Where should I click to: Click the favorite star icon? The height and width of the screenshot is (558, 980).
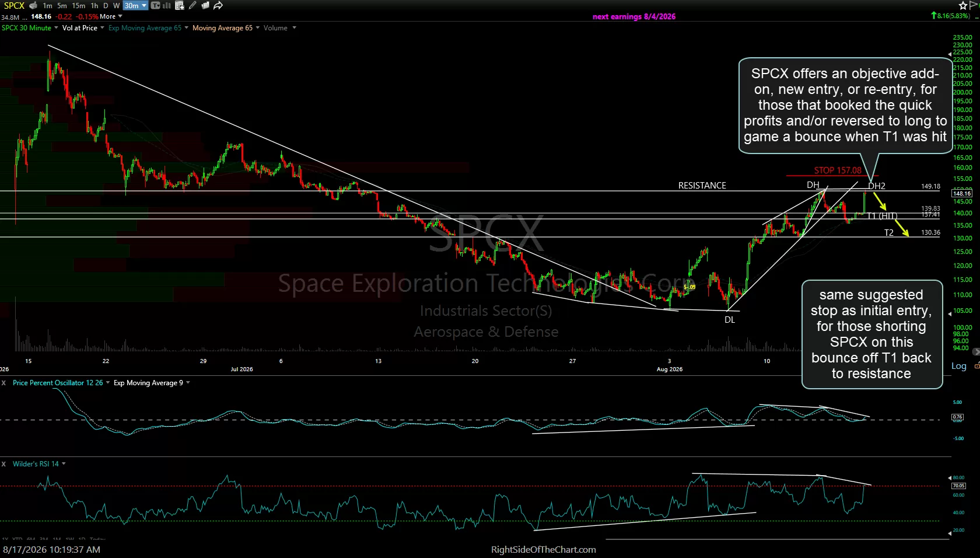coord(963,6)
